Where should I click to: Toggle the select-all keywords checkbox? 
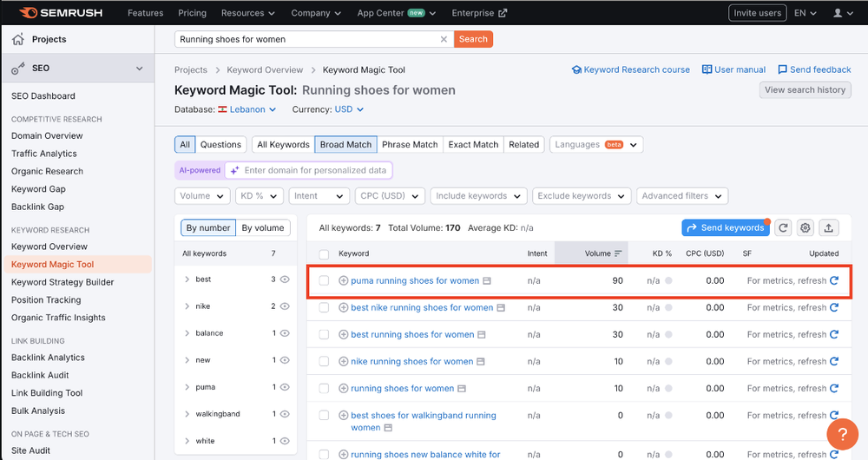[x=324, y=254]
